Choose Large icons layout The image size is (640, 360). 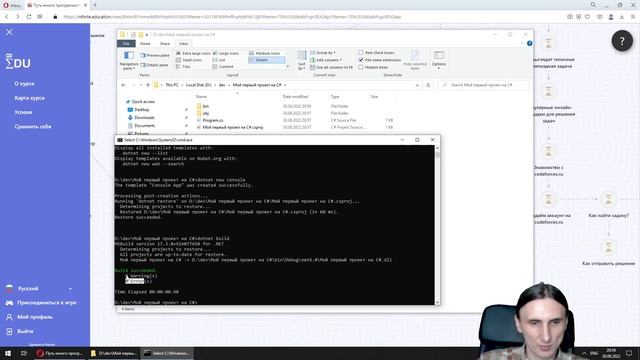(226, 53)
